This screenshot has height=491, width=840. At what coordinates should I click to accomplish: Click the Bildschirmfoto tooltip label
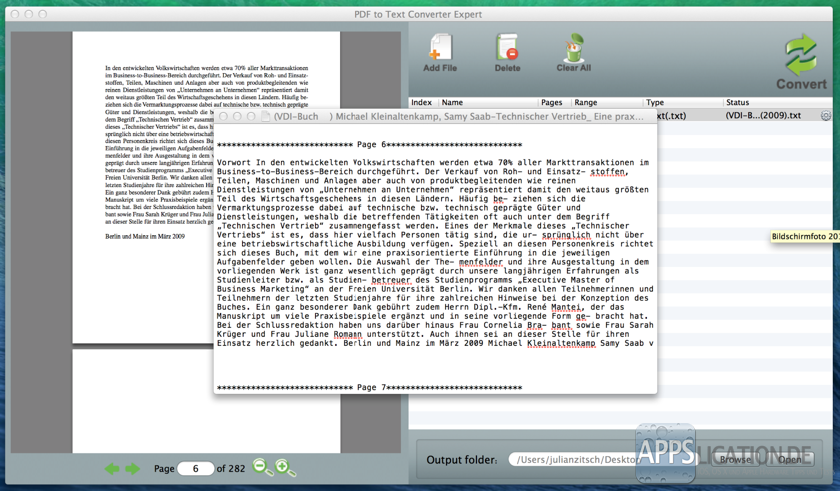click(x=805, y=236)
